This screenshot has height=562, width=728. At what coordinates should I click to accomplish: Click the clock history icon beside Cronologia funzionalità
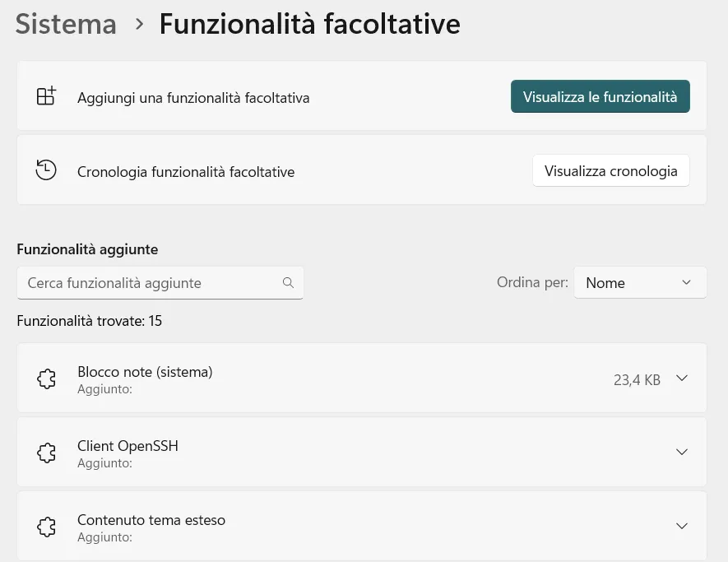(x=46, y=170)
